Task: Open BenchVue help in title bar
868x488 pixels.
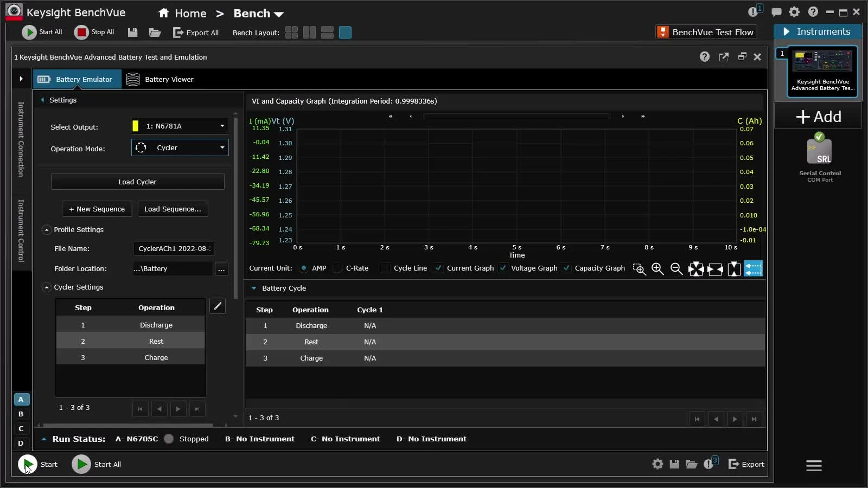Action: pyautogui.click(x=813, y=12)
